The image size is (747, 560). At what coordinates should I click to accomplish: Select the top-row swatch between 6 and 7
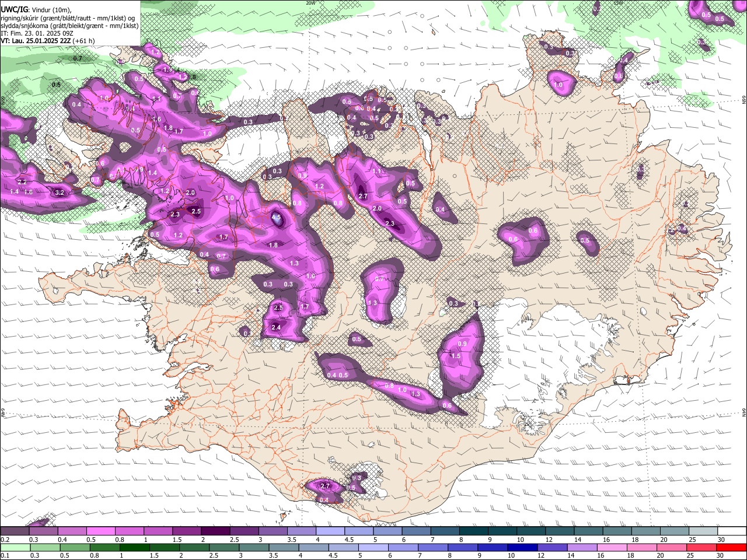click(416, 531)
